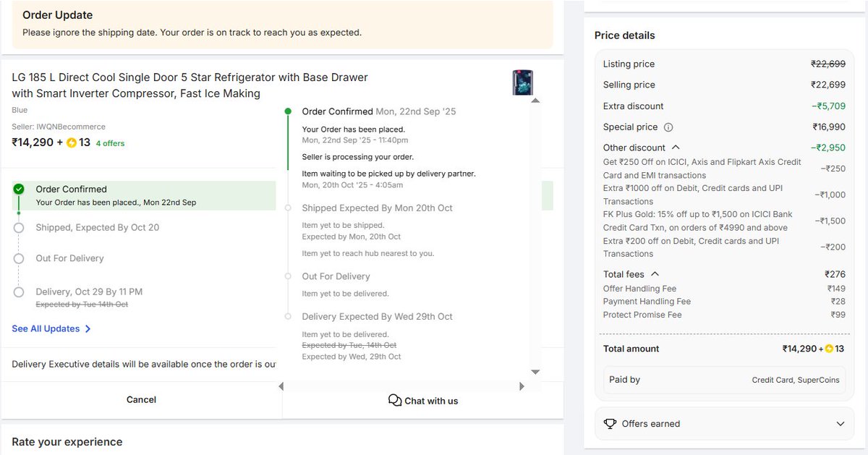The height and width of the screenshot is (455, 868).
Task: Click the Order Update notice heading
Action: click(x=57, y=15)
